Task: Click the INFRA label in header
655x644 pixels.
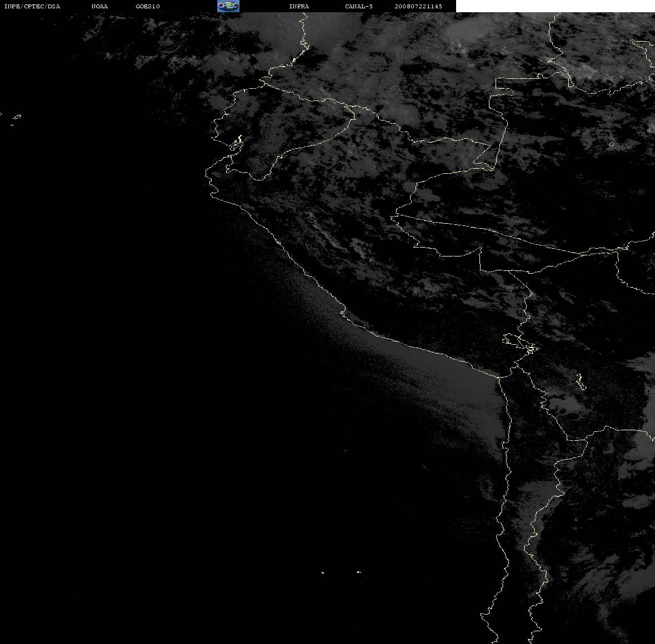Action: 299,6
